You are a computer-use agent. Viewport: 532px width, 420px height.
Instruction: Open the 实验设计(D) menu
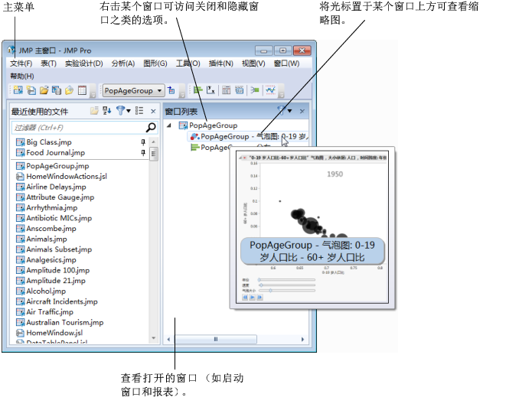click(83, 63)
